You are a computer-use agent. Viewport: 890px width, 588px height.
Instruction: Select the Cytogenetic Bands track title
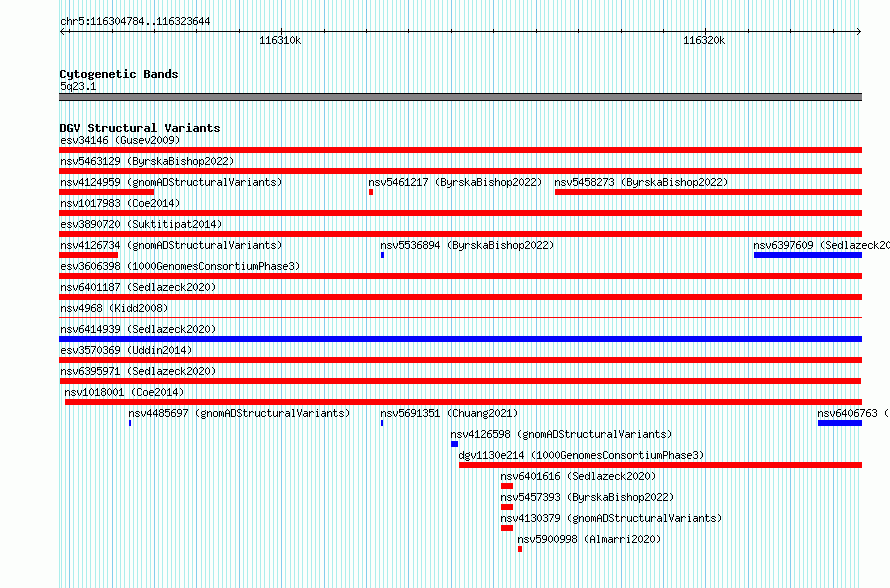(x=119, y=74)
